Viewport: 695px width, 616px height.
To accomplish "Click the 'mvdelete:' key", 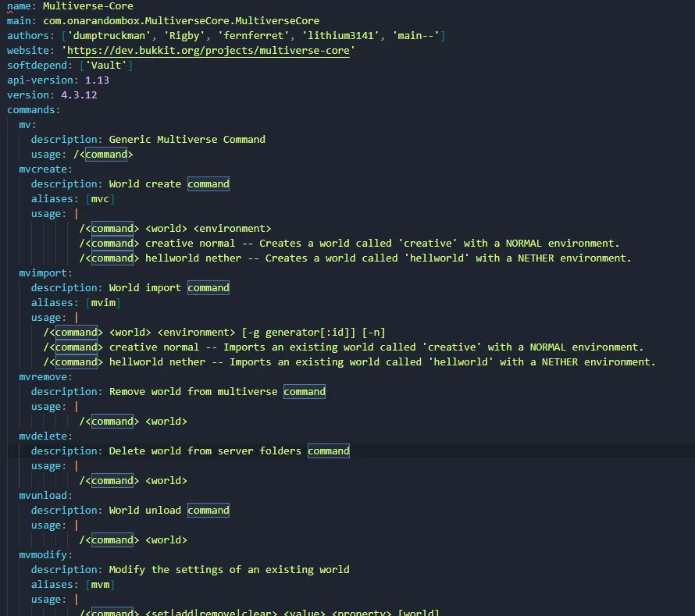I will tap(45, 436).
